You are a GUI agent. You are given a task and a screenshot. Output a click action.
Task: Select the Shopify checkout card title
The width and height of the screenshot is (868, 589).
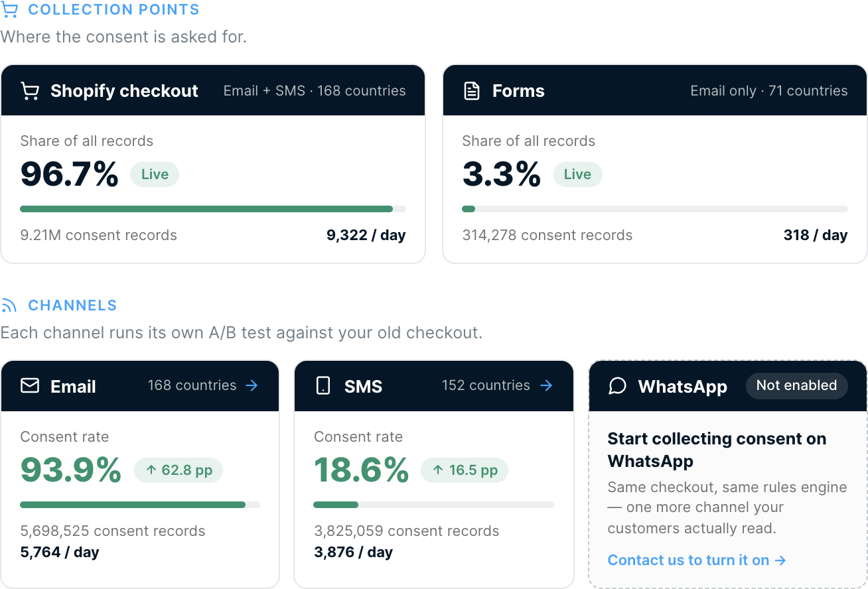pos(124,91)
